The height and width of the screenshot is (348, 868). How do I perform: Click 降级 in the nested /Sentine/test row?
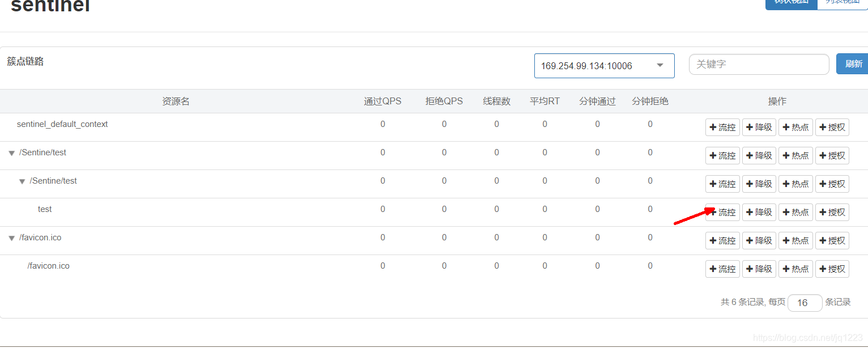[759, 184]
